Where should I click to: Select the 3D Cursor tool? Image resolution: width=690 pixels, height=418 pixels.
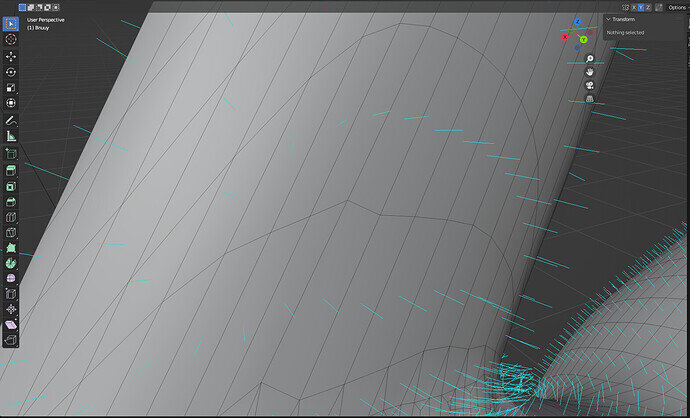point(11,39)
